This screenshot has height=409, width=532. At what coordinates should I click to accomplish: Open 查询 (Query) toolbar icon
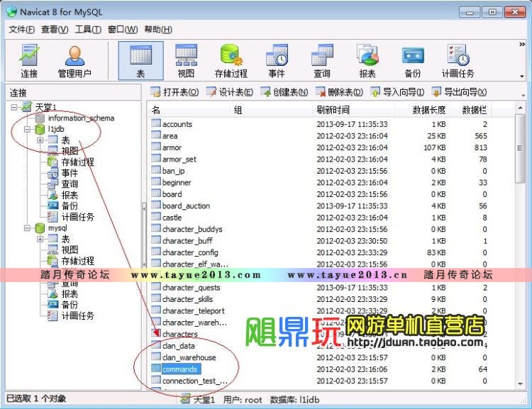pos(321,61)
